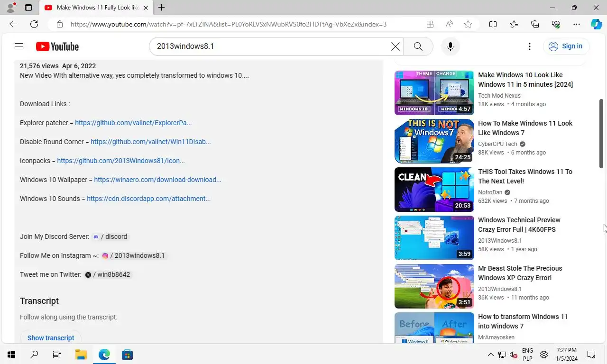The height and width of the screenshot is (364, 607).
Task: Show transcript for the video
Action: pyautogui.click(x=51, y=338)
